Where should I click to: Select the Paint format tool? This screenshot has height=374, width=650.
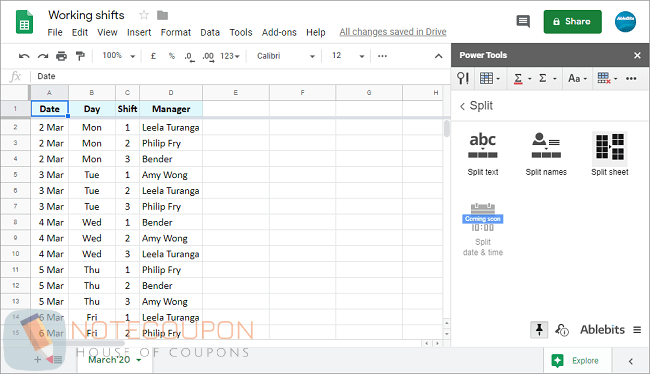[x=80, y=56]
